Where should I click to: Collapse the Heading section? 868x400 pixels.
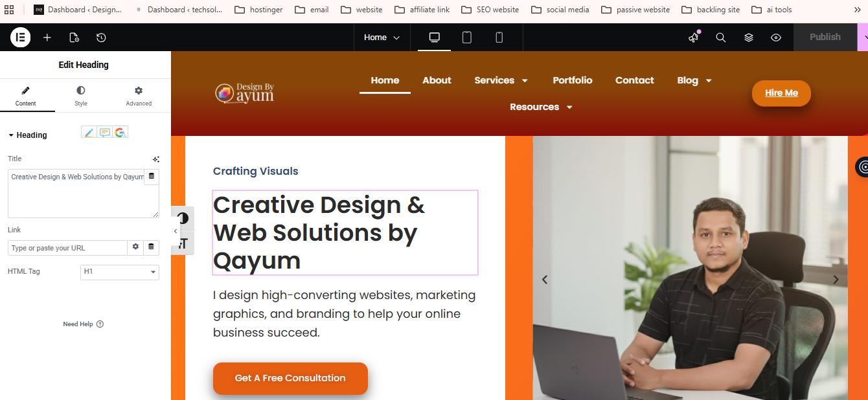[27, 135]
